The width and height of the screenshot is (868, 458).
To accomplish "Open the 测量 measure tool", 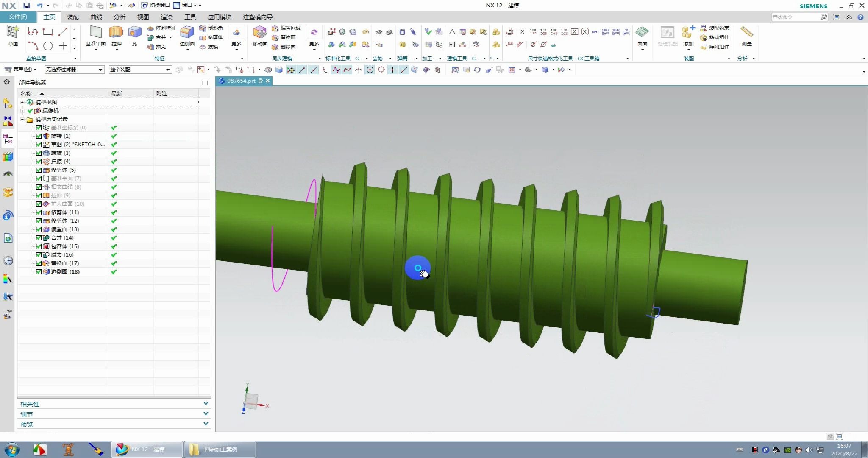I will click(x=746, y=35).
